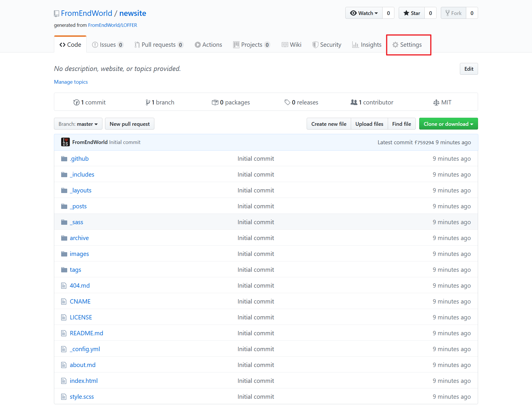Click the folder icon next to .github
This screenshot has width=532, height=410.
tap(64, 159)
